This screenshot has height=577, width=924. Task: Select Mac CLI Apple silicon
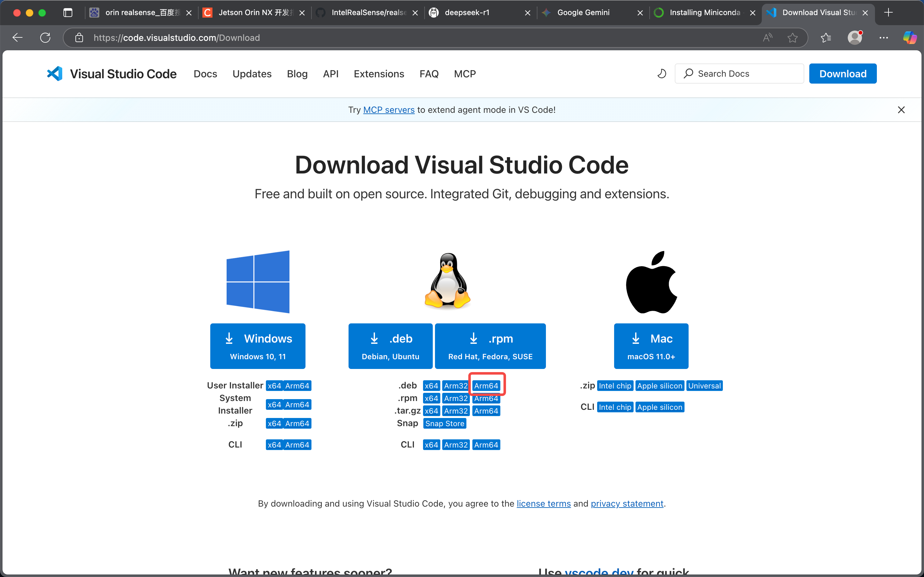pyautogui.click(x=659, y=407)
